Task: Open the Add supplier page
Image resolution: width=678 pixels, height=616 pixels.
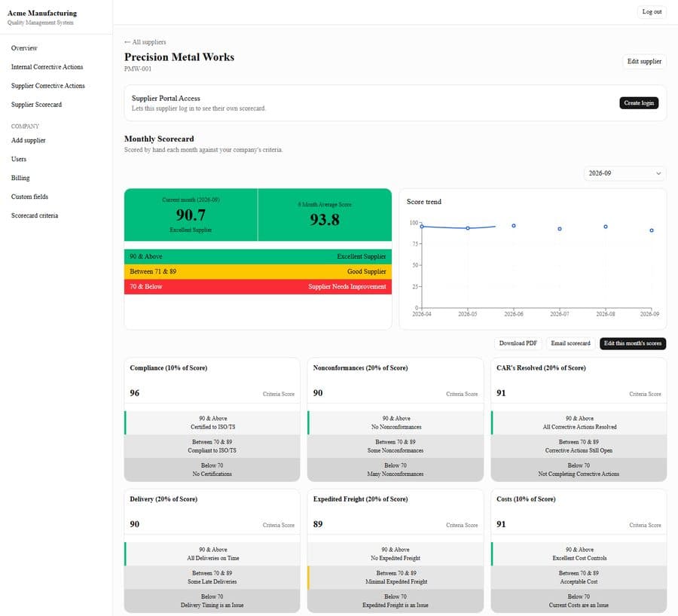Action: click(x=28, y=140)
